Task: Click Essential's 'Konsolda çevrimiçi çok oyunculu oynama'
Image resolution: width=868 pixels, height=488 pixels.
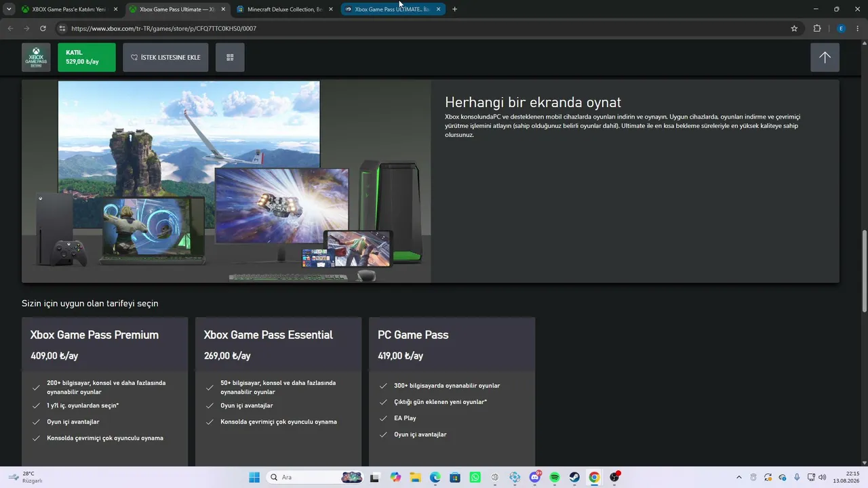Action: coord(279,422)
